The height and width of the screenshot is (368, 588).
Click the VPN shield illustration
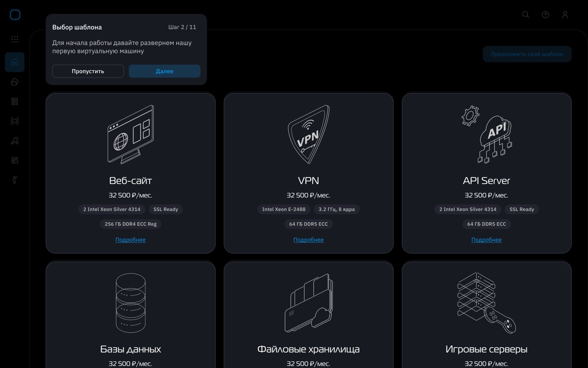click(308, 135)
